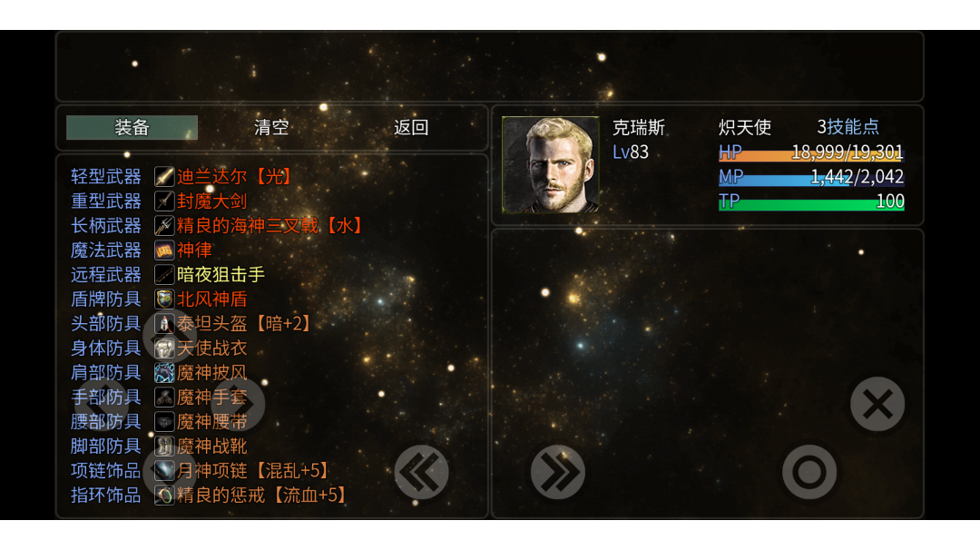Tap the double left arrow button
980x550 pixels.
(421, 472)
